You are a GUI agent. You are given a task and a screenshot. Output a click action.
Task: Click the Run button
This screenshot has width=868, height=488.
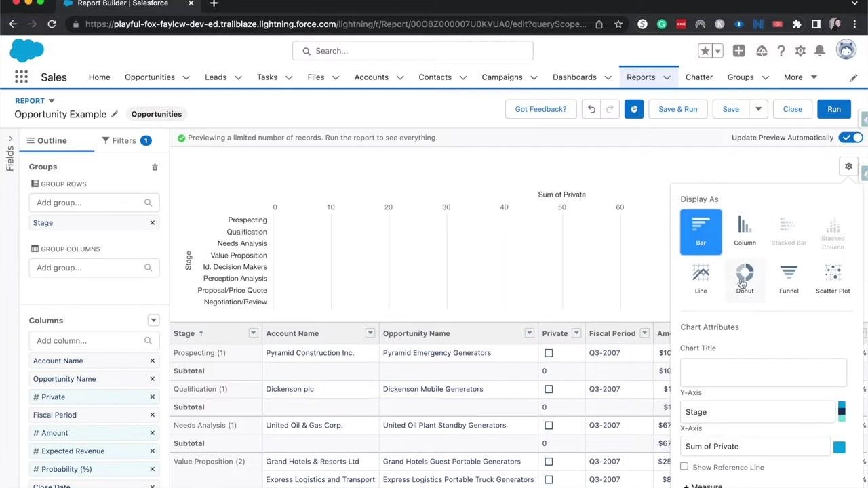(x=833, y=109)
